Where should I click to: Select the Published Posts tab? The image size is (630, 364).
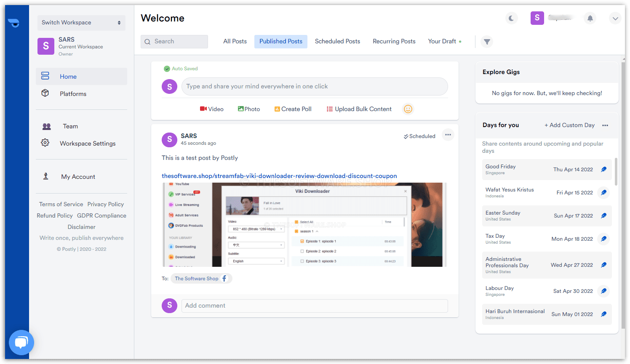281,41
